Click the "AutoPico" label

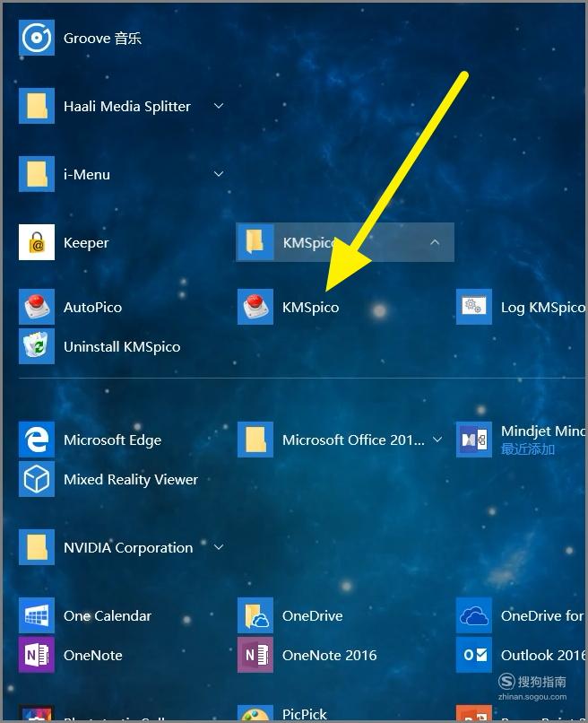click(x=92, y=307)
